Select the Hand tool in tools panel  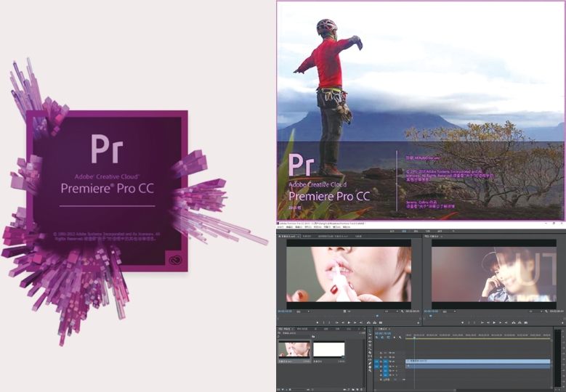370,367
